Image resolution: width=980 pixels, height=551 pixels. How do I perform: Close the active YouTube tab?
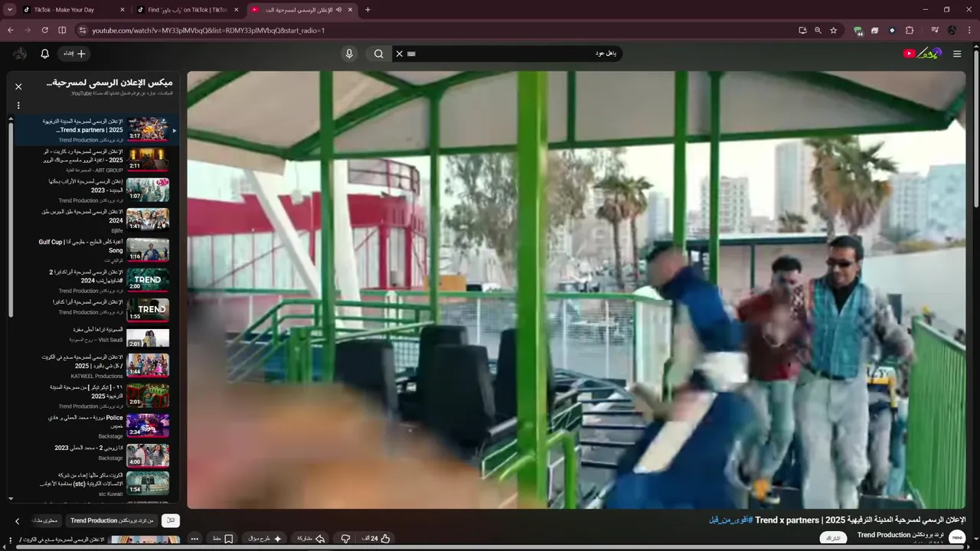tap(351, 10)
